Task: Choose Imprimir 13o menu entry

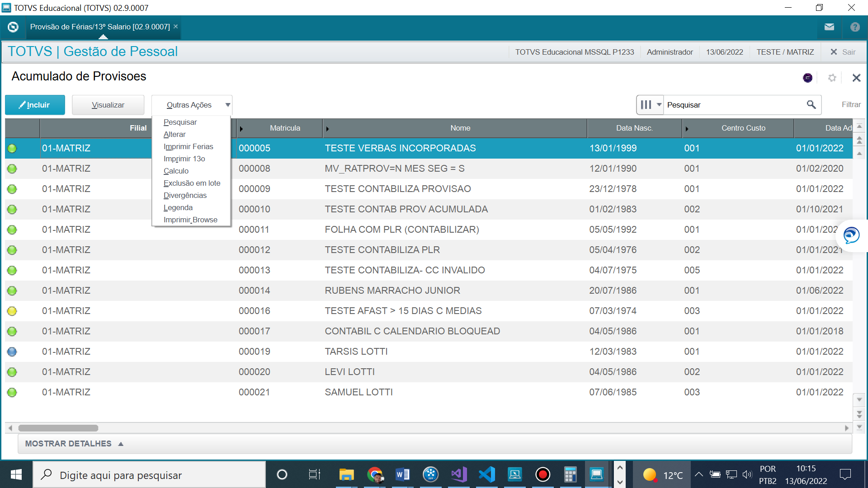Action: point(184,159)
